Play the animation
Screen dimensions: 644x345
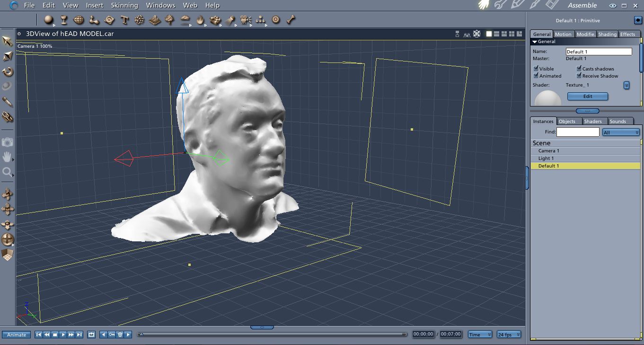tap(63, 335)
